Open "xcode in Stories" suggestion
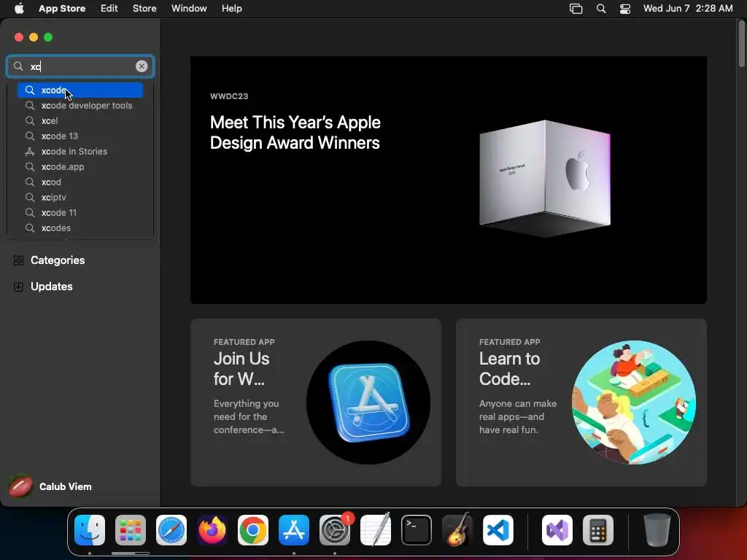This screenshot has width=747, height=560. pos(80,152)
